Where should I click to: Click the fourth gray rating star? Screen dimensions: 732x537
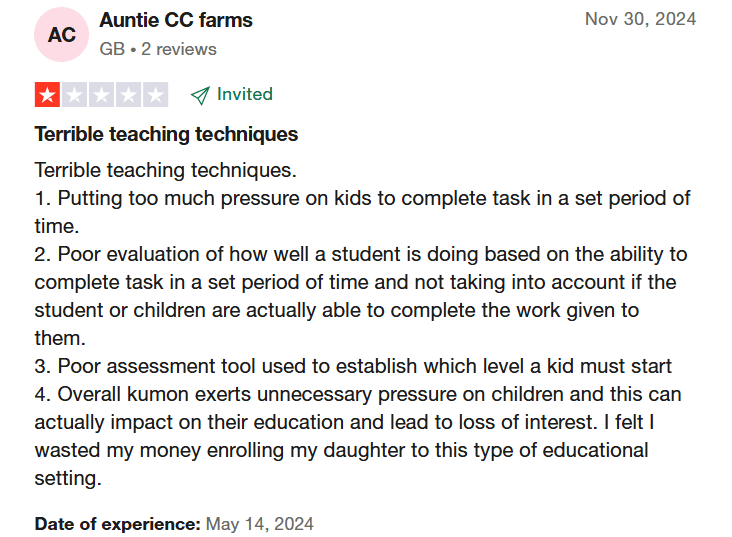pyautogui.click(x=128, y=95)
